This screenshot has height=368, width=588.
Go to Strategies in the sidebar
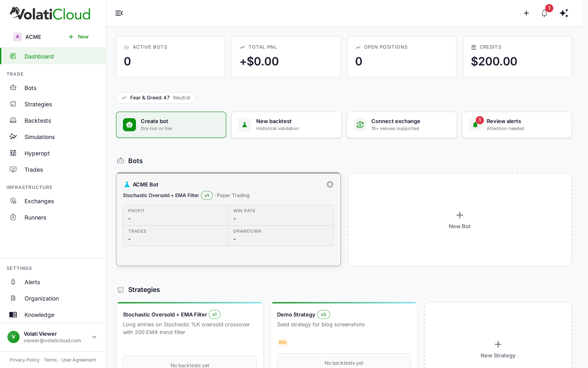click(x=53, y=104)
